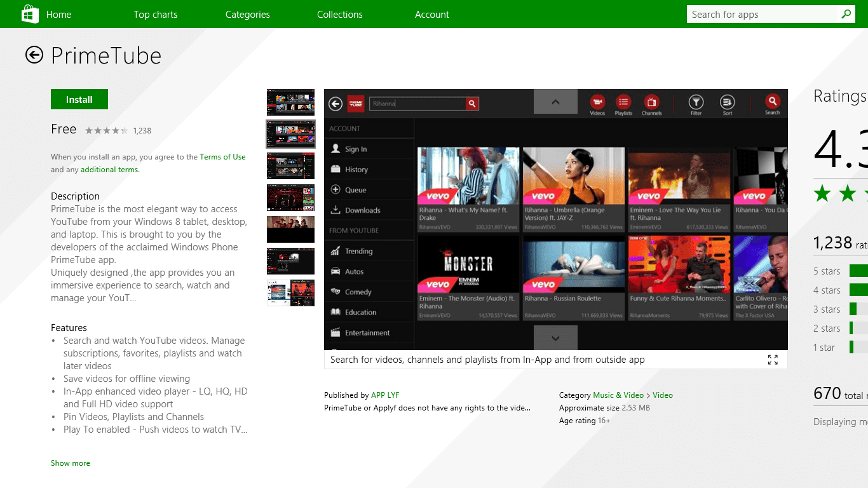Click the "Approximate size 2.53 MB" text
The width and height of the screenshot is (868, 488).
pyautogui.click(x=604, y=408)
